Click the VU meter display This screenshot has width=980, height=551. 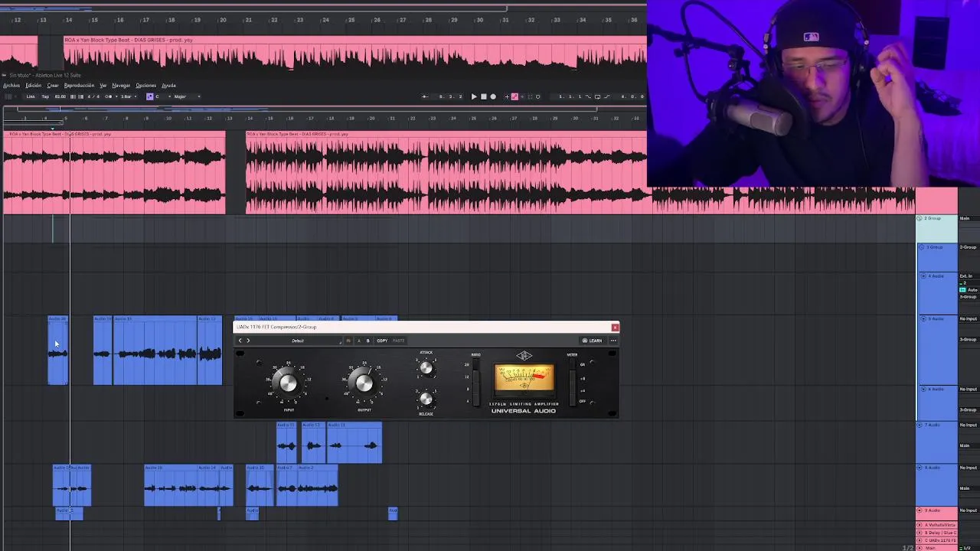click(524, 377)
